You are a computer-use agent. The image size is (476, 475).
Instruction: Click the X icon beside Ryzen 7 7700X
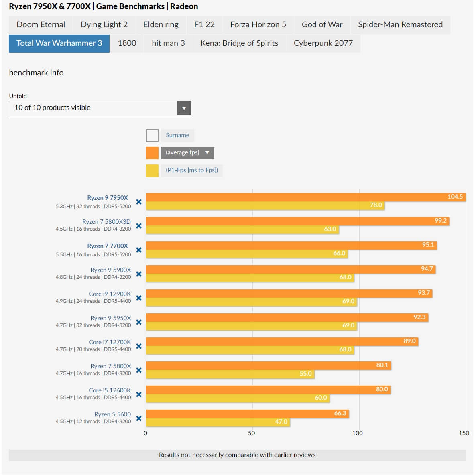(x=138, y=250)
